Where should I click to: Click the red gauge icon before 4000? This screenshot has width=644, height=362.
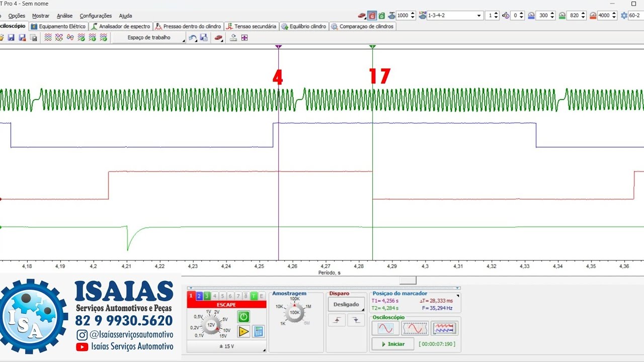[593, 16]
